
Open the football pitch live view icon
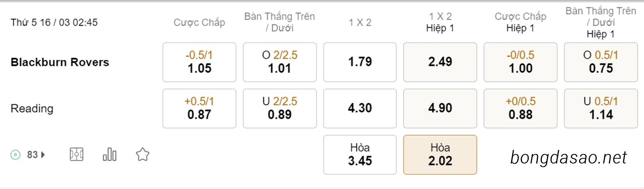click(76, 155)
